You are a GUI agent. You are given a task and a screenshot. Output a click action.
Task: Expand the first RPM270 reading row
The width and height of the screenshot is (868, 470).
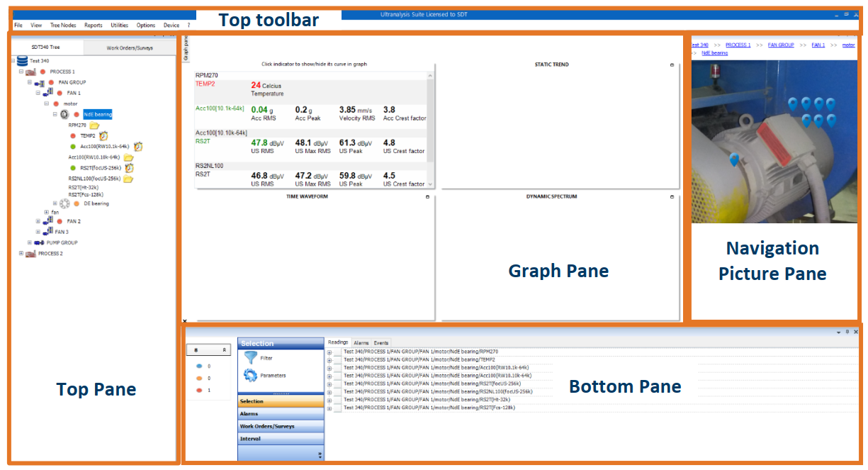click(x=329, y=353)
